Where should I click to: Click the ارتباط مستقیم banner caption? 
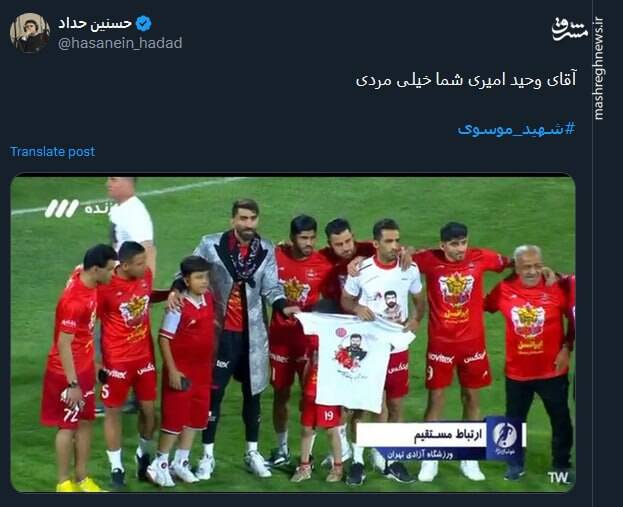pyautogui.click(x=448, y=434)
